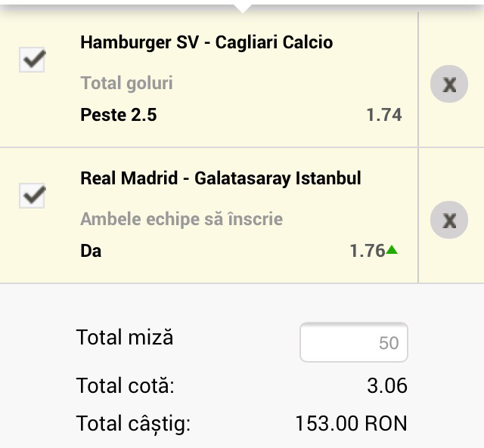Open the Real Madrid - Galatasaray Istanbul match
Screen dimensions: 484x448
(x=220, y=178)
